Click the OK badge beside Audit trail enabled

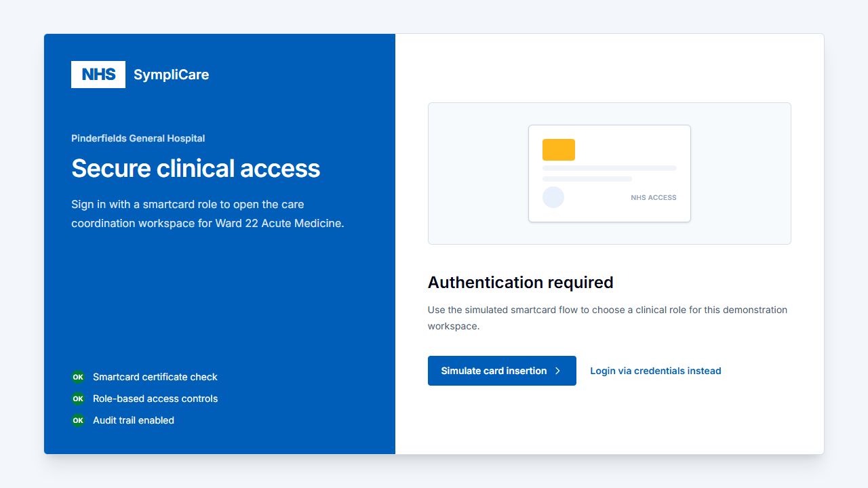click(78, 420)
